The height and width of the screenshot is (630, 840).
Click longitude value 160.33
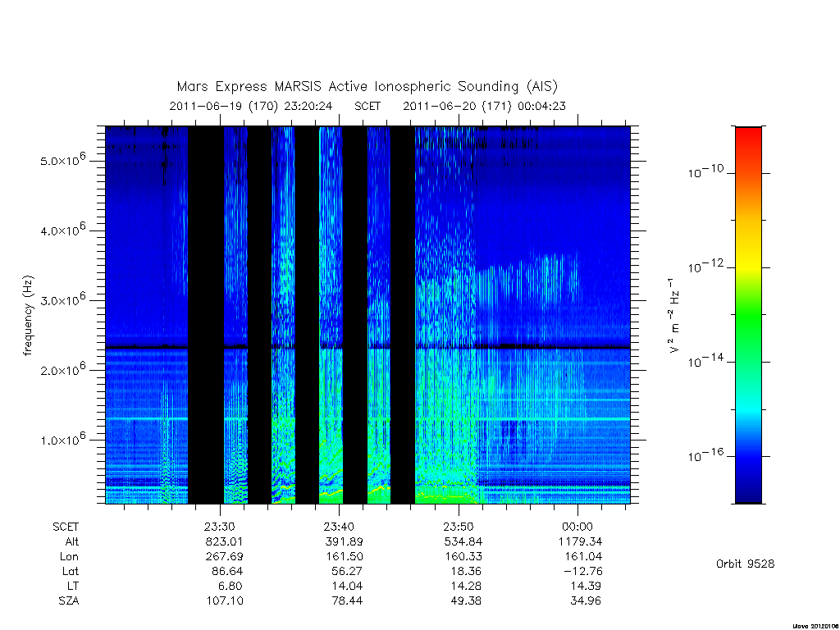463,557
